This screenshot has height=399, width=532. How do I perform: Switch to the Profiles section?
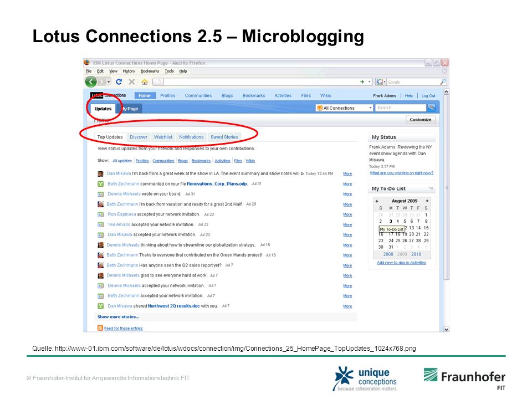(x=167, y=96)
